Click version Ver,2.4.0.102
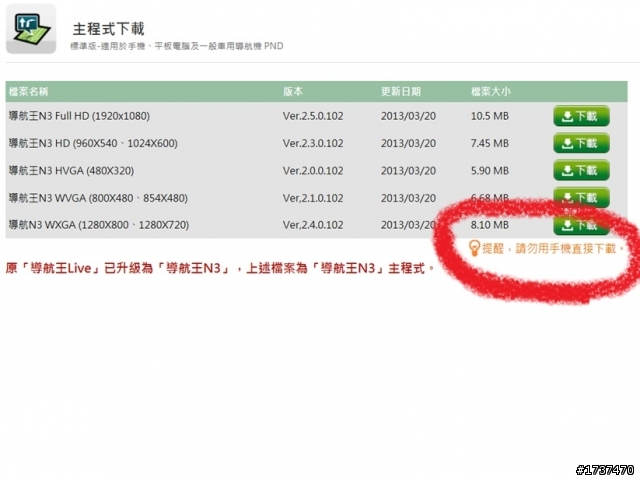Screen dimensions: 640x478 click(313, 225)
